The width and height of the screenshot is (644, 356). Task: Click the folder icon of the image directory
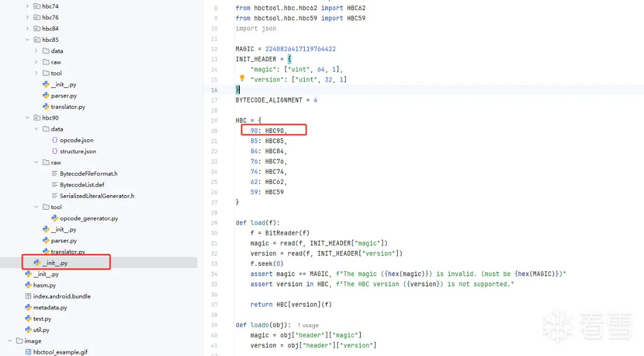(19, 341)
